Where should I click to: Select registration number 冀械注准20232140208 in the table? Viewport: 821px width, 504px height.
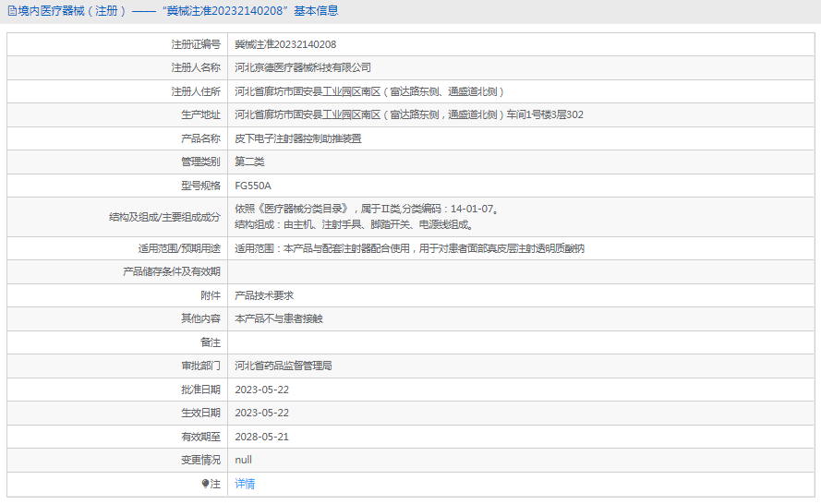[x=285, y=44]
